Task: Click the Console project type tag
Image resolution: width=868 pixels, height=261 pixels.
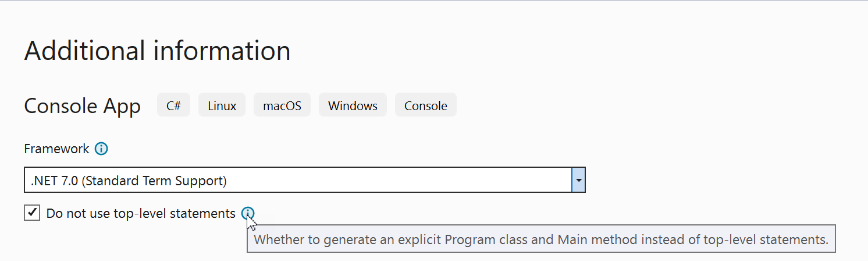Action: 426,106
